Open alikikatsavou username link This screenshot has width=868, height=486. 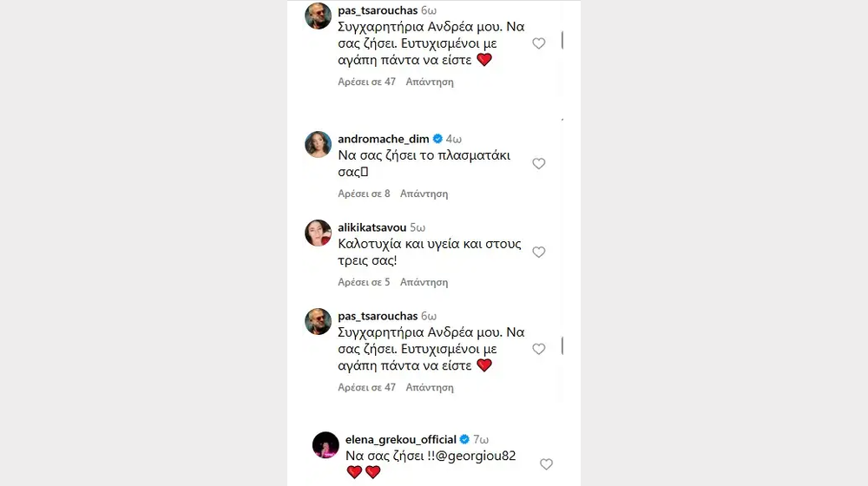pyautogui.click(x=372, y=227)
